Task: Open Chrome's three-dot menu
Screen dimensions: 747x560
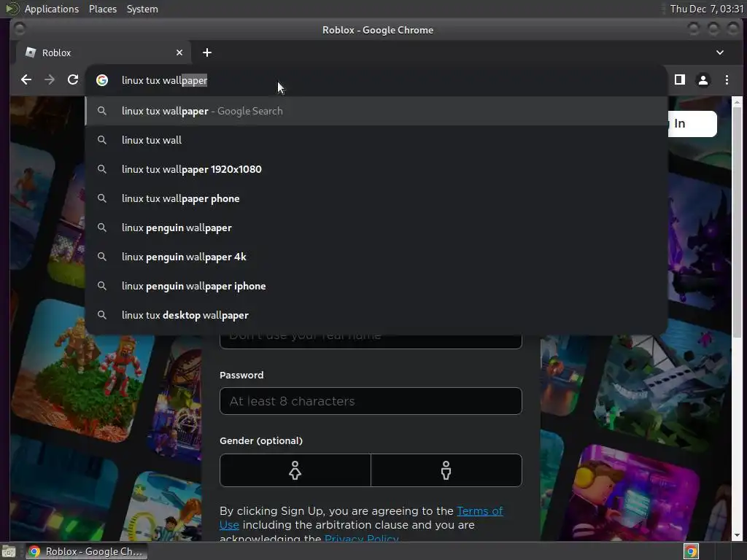Action: (x=727, y=80)
